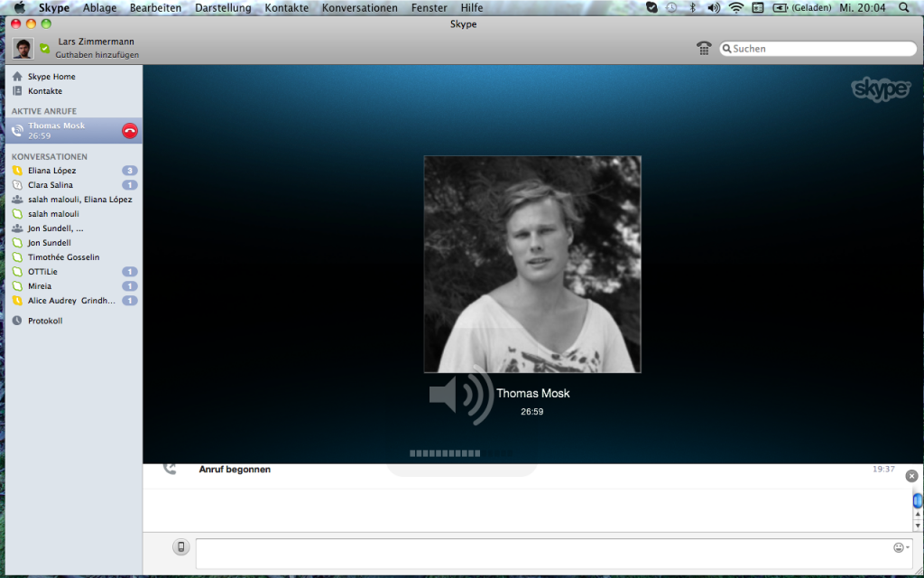Click the call audio level indicator bar
This screenshot has height=578, width=924.
point(461,453)
